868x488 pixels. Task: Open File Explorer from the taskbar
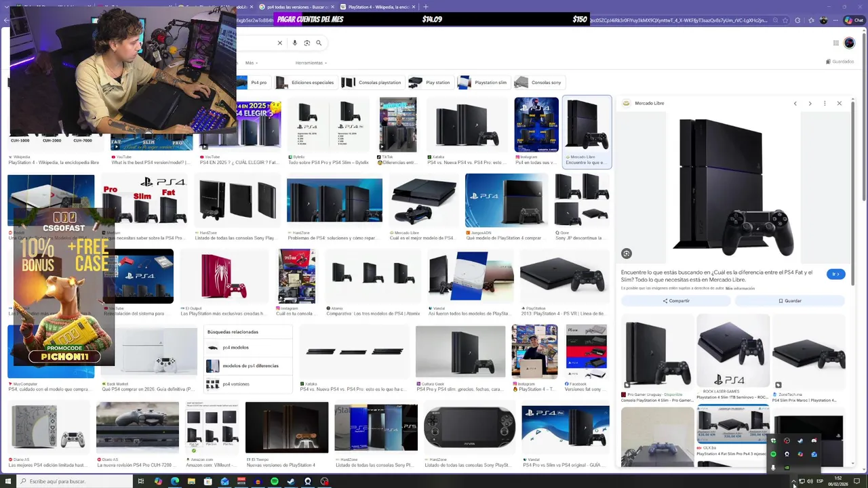pos(191,481)
